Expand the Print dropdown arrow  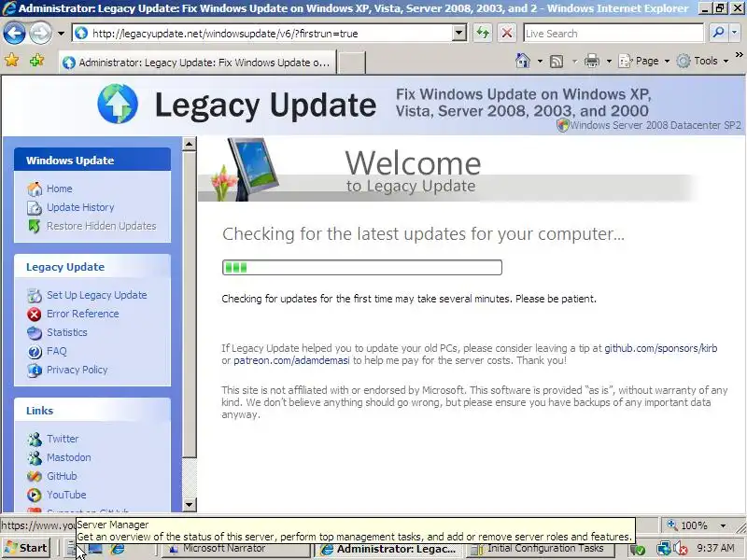609,61
